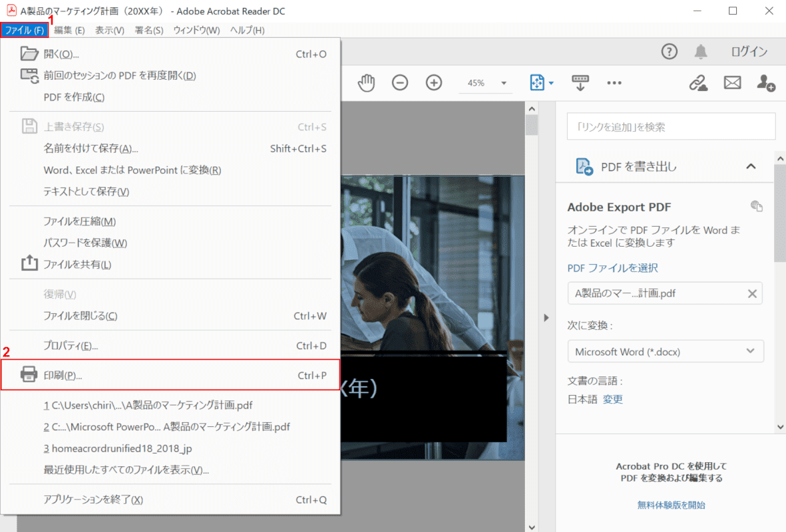786x532 pixels.
Task: Open the Microsoft Word (*.docx) format dropdown
Action: (x=666, y=351)
